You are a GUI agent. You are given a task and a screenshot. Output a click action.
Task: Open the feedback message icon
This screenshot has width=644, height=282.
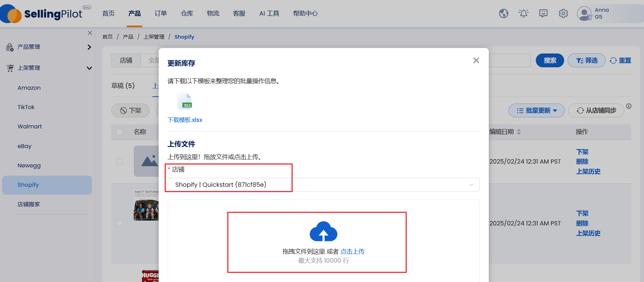tap(543, 13)
